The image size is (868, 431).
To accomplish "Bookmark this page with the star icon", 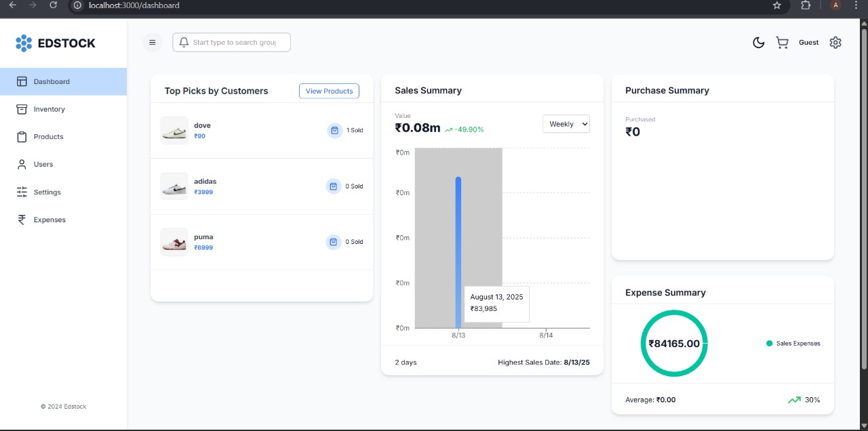I will coord(777,5).
